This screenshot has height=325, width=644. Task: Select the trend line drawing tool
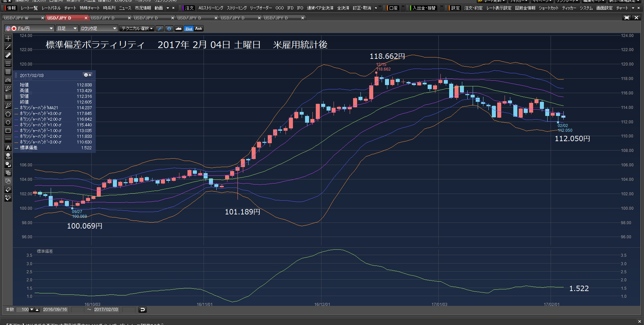(8, 47)
